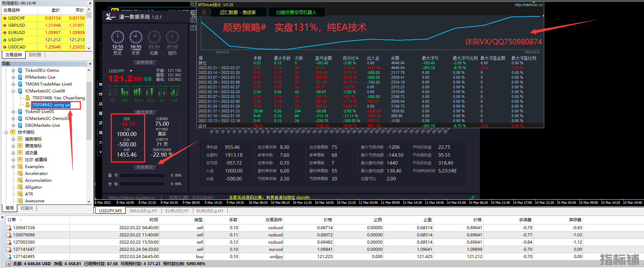
Task: Expand the 趋势指标 indicator folder
Action: (13, 139)
